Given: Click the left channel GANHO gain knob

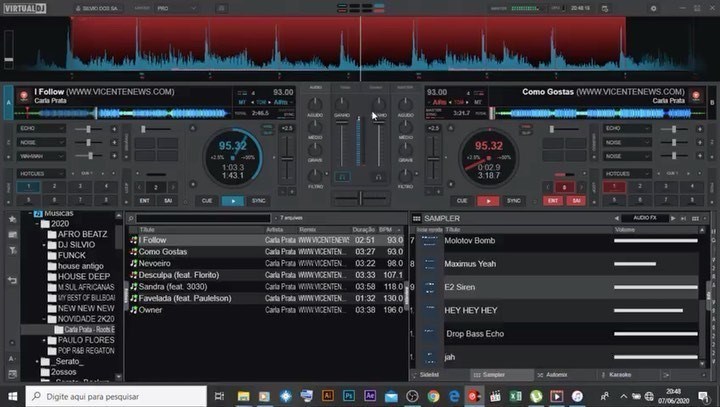Looking at the screenshot, I should tap(342, 104).
